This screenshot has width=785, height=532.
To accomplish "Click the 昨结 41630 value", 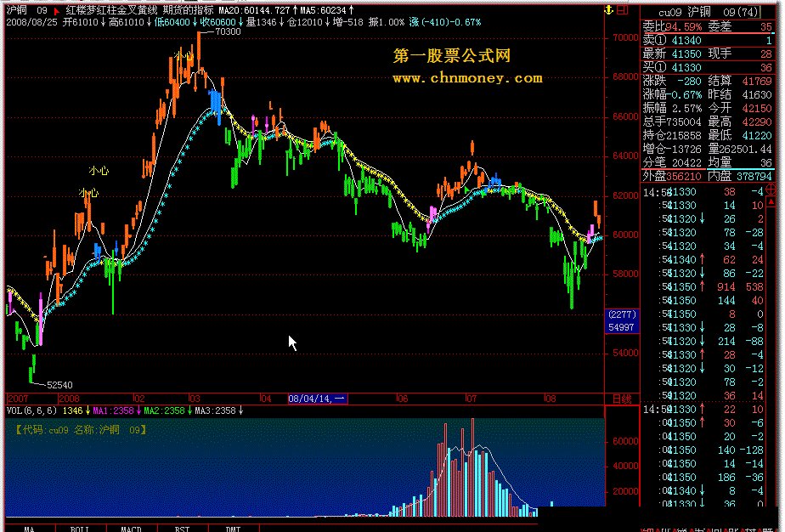I will point(741,94).
